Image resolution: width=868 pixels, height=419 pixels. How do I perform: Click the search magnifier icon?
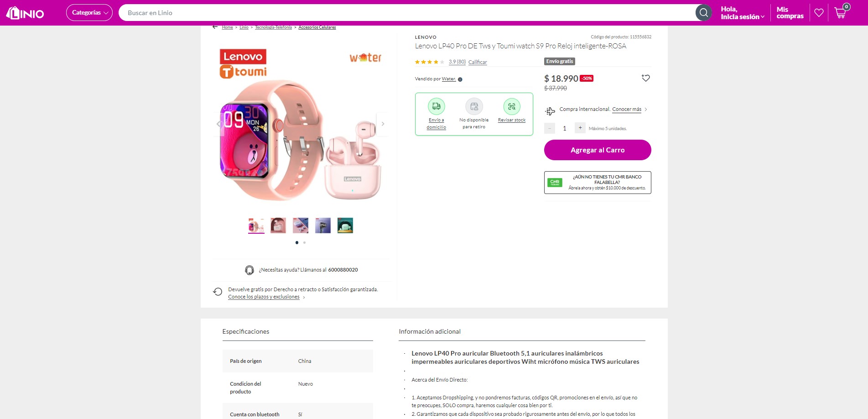703,12
